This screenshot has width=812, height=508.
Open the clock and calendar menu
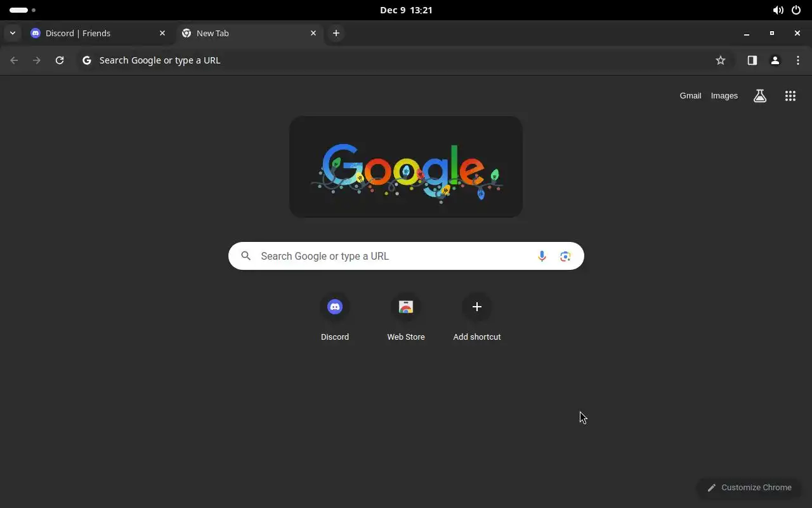[406, 10]
